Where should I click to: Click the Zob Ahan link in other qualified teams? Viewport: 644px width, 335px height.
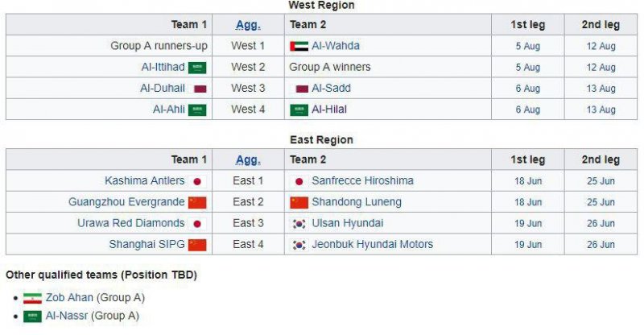pos(69,298)
